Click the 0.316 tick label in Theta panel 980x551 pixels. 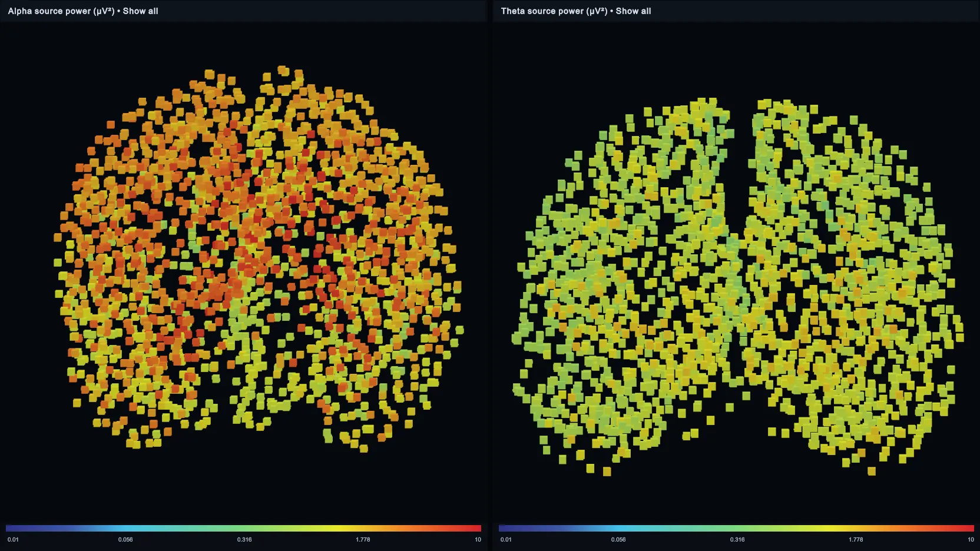[x=737, y=540]
